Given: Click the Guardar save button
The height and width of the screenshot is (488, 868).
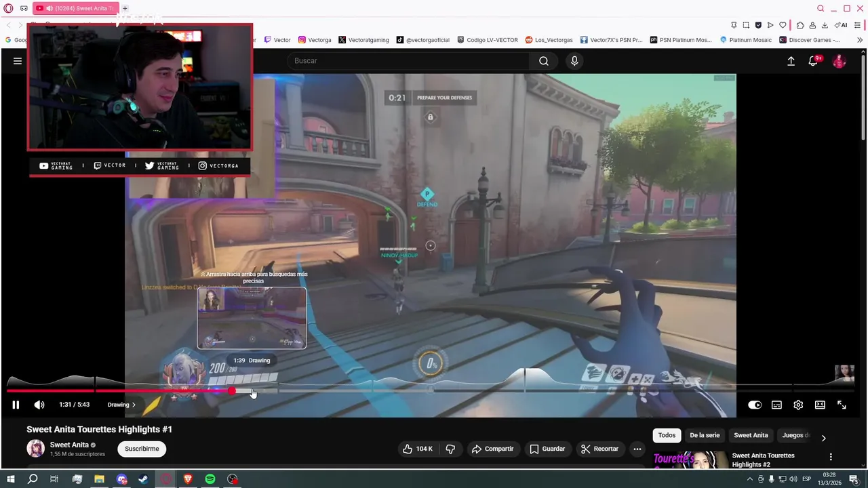Looking at the screenshot, I should 547,449.
